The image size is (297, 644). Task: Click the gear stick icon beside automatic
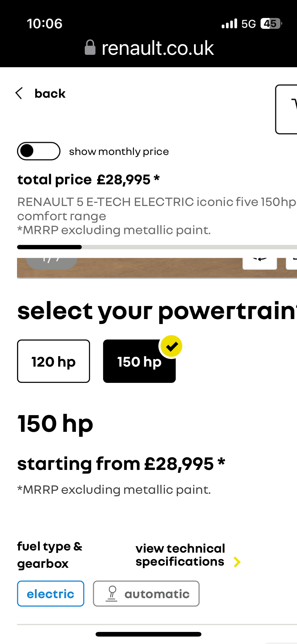coord(112,594)
